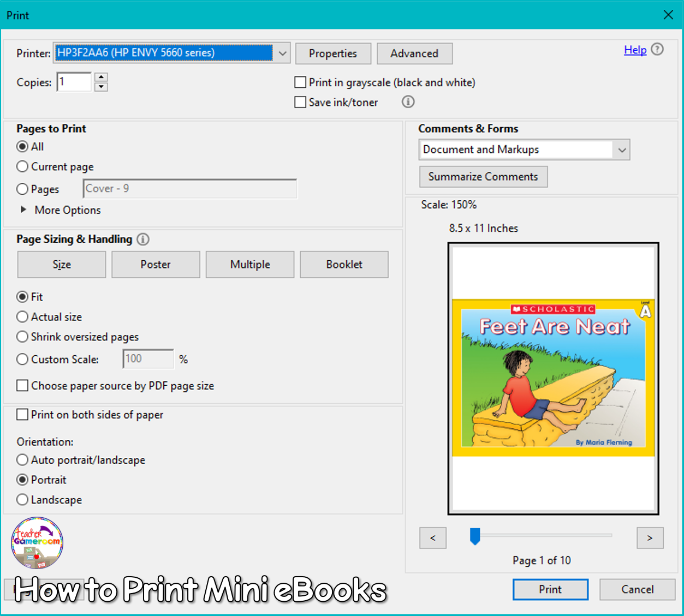This screenshot has width=684, height=616.
Task: Expand More Options under Pages to Print
Action: pos(60,210)
